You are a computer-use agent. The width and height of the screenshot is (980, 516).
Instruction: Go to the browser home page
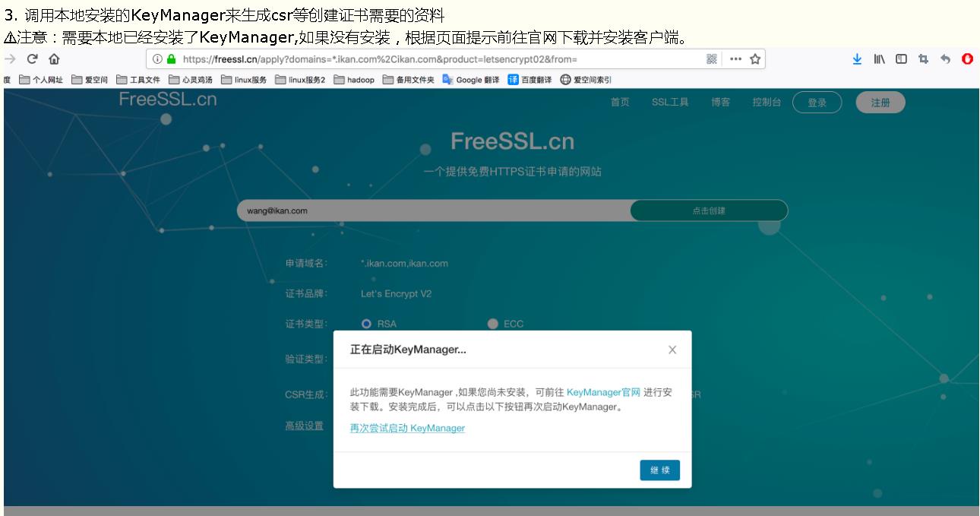[x=55, y=59]
